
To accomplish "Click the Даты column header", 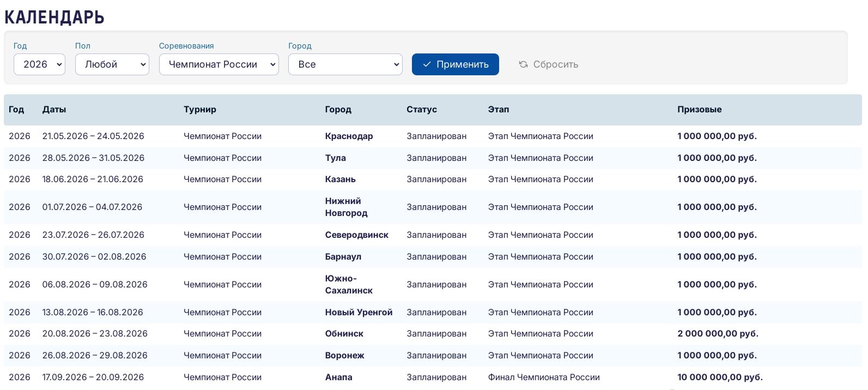I will [x=54, y=110].
